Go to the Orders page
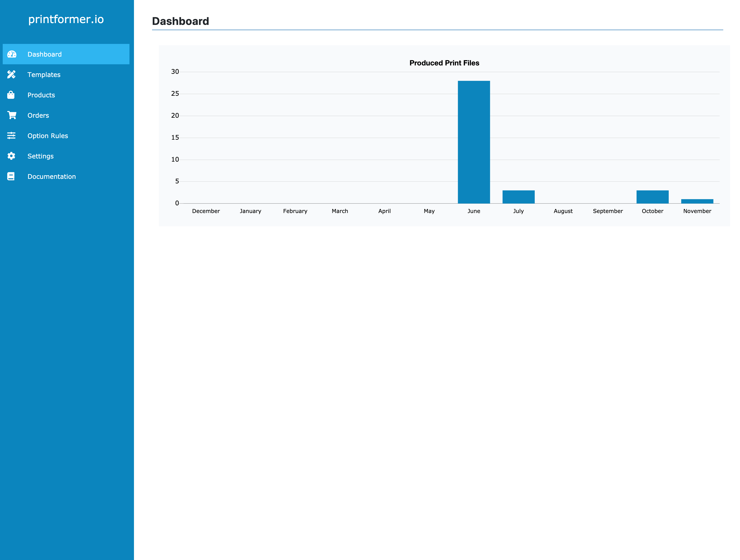Viewport: 740px width, 560px height. (x=38, y=115)
